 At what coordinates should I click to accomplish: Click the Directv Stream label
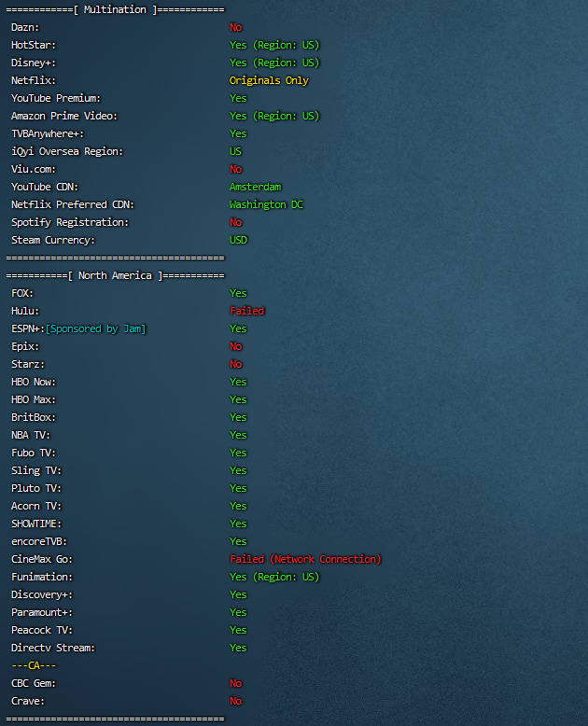(x=53, y=648)
